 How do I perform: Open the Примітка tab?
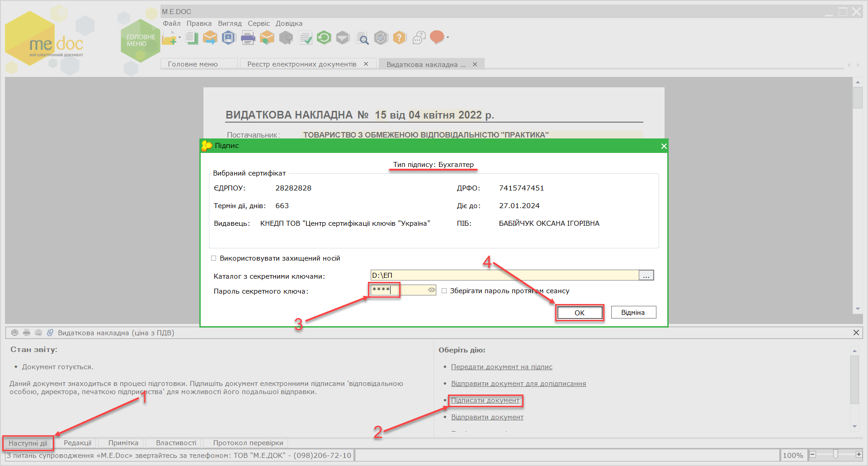[x=123, y=443]
